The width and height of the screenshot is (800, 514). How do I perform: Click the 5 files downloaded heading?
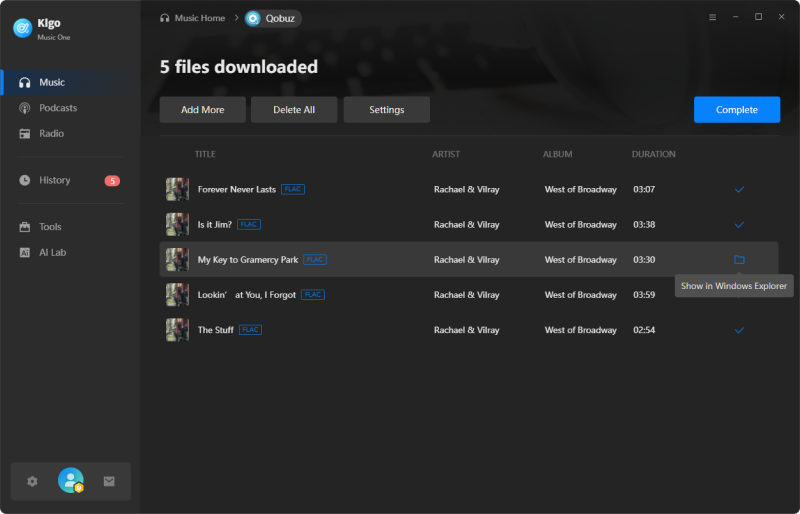click(x=239, y=67)
